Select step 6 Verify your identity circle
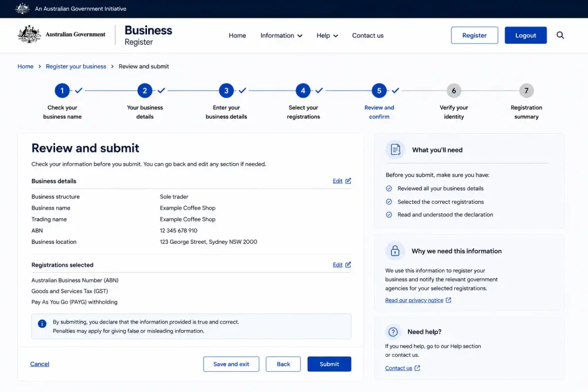Image resolution: width=588 pixels, height=392 pixels. [x=454, y=90]
